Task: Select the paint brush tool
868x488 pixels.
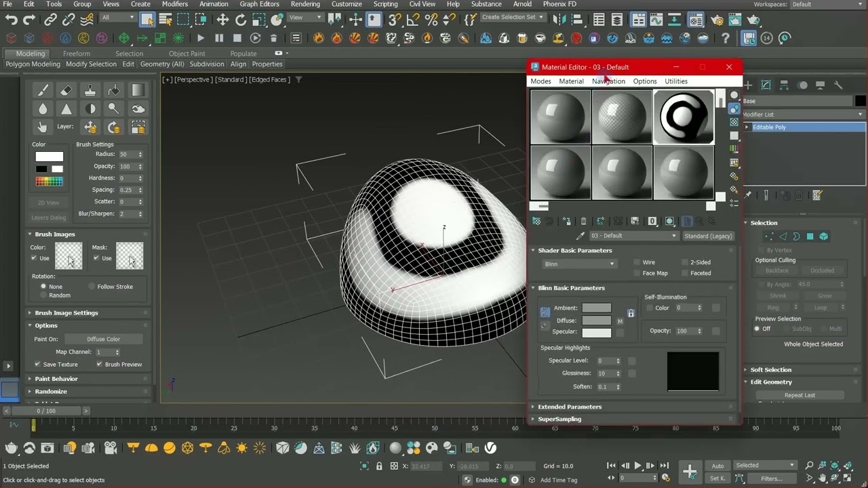Action: [x=43, y=90]
